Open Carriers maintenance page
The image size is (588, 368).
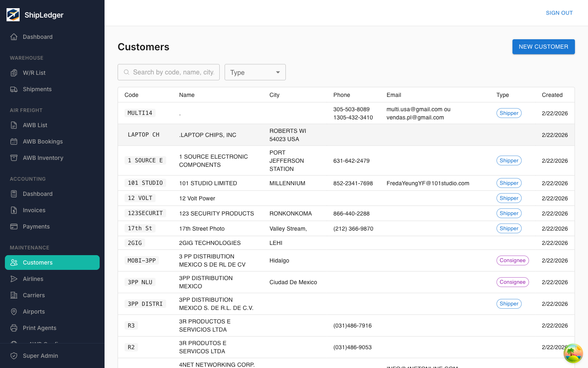coord(52,295)
